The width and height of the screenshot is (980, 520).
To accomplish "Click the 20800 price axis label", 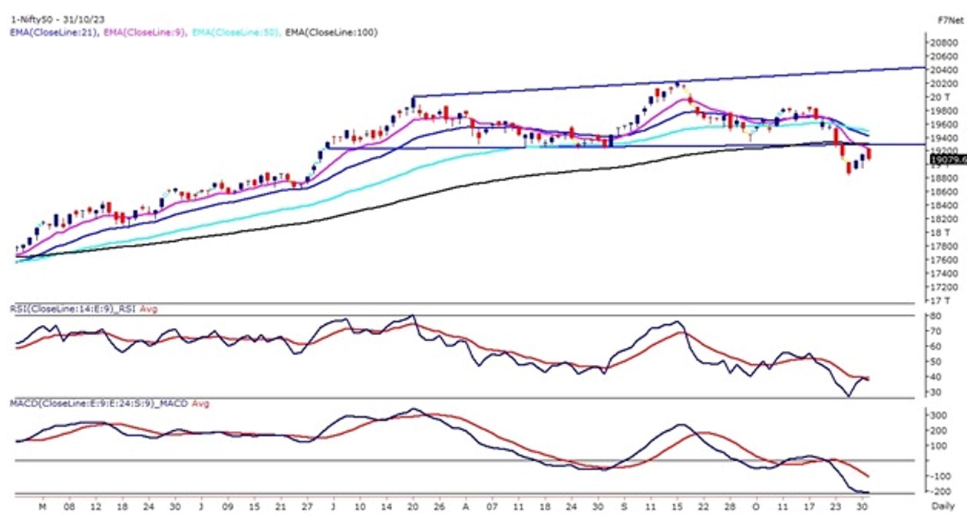I will [945, 43].
